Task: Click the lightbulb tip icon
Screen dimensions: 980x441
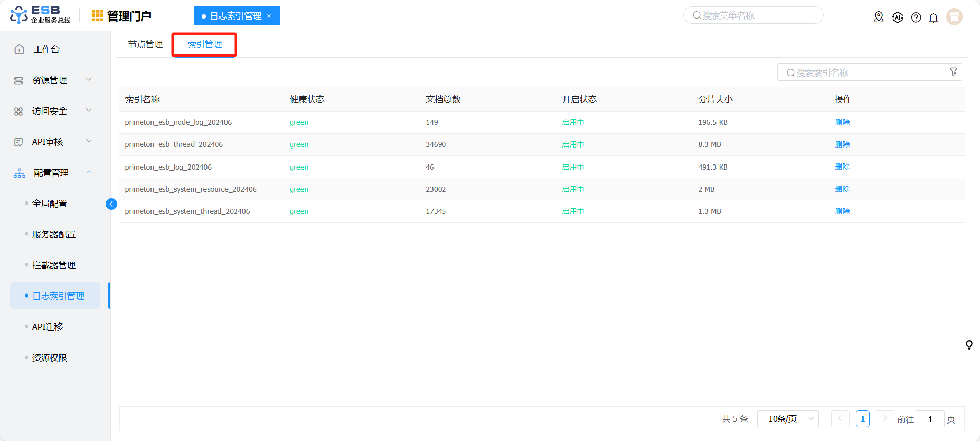Action: 969,345
